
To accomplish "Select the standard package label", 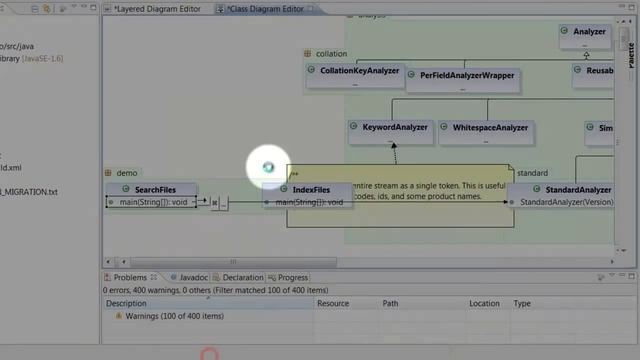I will (x=532, y=173).
